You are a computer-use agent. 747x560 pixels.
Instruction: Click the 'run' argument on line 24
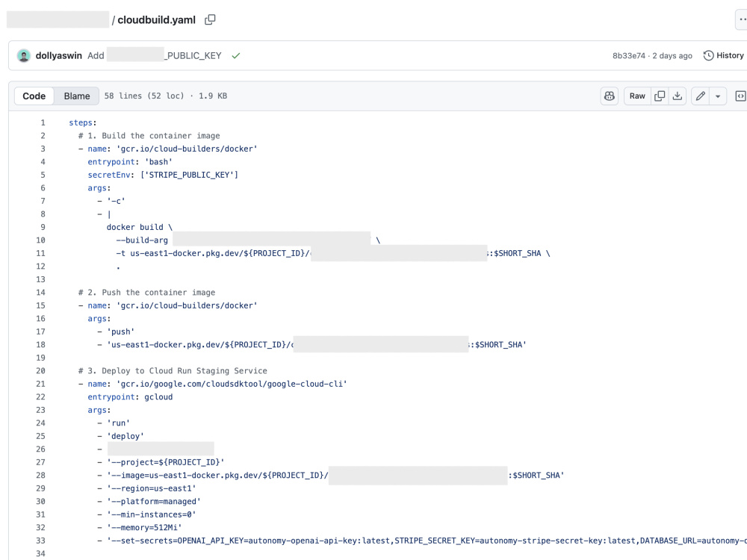click(x=118, y=423)
